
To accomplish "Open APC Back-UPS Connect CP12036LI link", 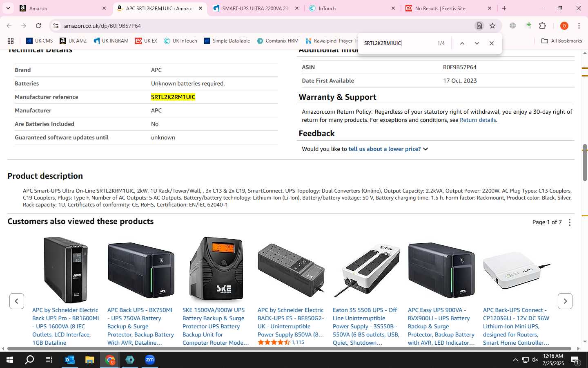I will click(516, 326).
